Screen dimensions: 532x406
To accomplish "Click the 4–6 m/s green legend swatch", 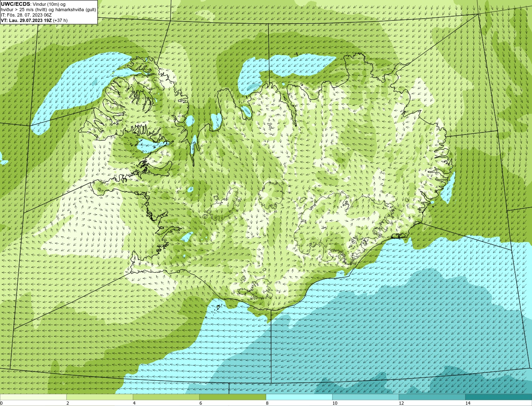I will click(x=166, y=397).
